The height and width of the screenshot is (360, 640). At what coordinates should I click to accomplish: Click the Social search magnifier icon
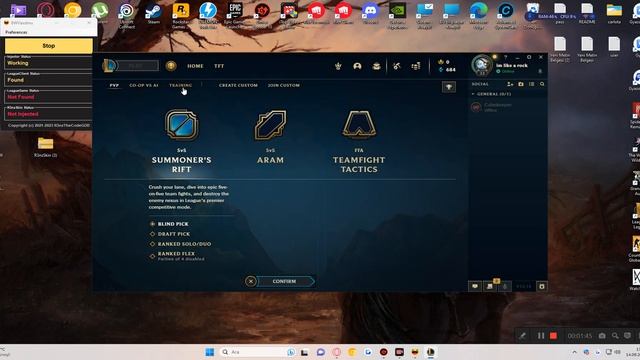(542, 84)
